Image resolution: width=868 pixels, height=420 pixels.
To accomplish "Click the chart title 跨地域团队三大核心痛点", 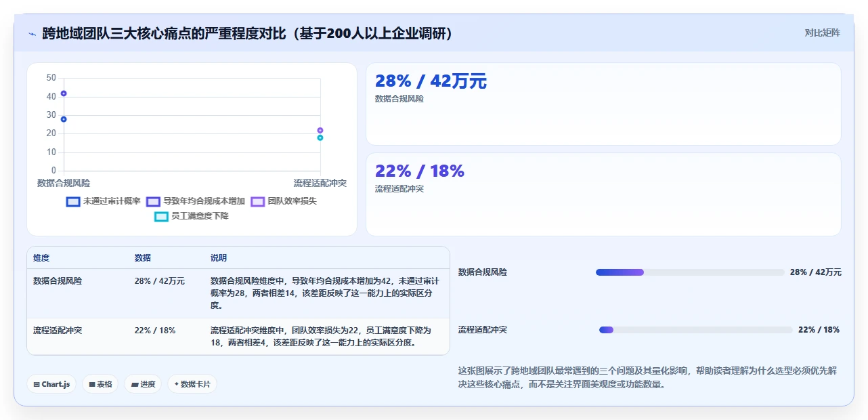I will (x=247, y=33).
